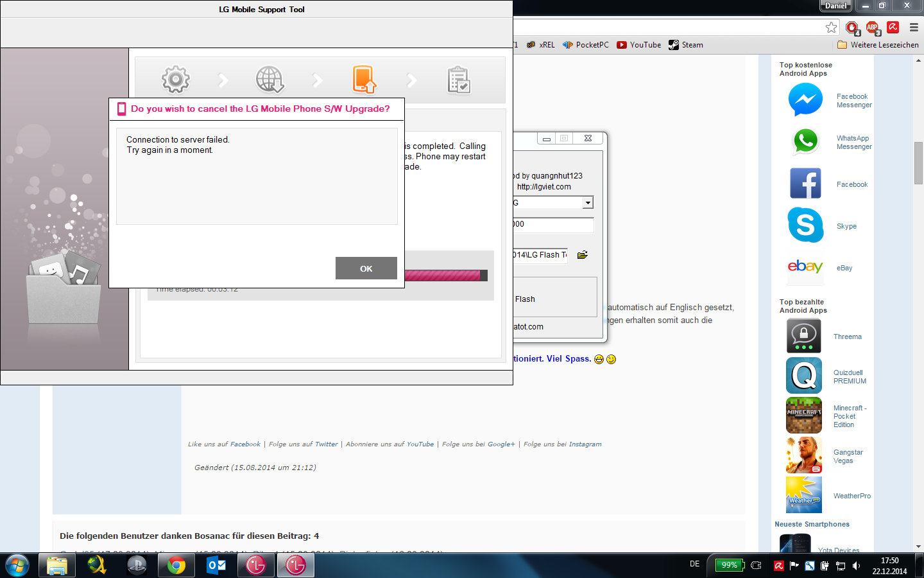The width and height of the screenshot is (924, 578).
Task: Click OK in the cancel upgrade dialog
Action: pos(366,268)
